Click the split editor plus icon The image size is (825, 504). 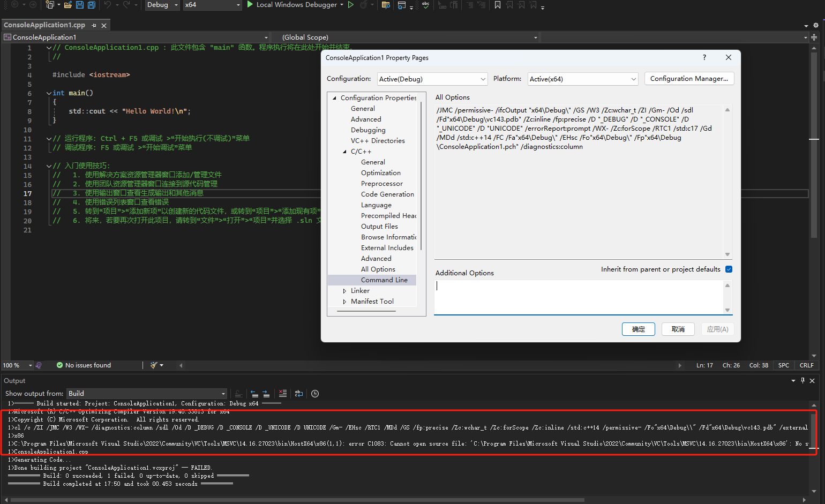[814, 37]
